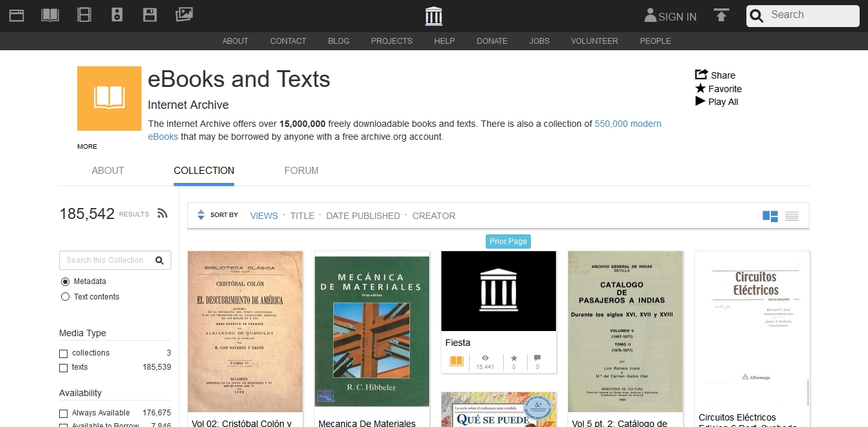This screenshot has height=427, width=868.
Task: Open the TITLE sort dropdown
Action: [x=302, y=216]
